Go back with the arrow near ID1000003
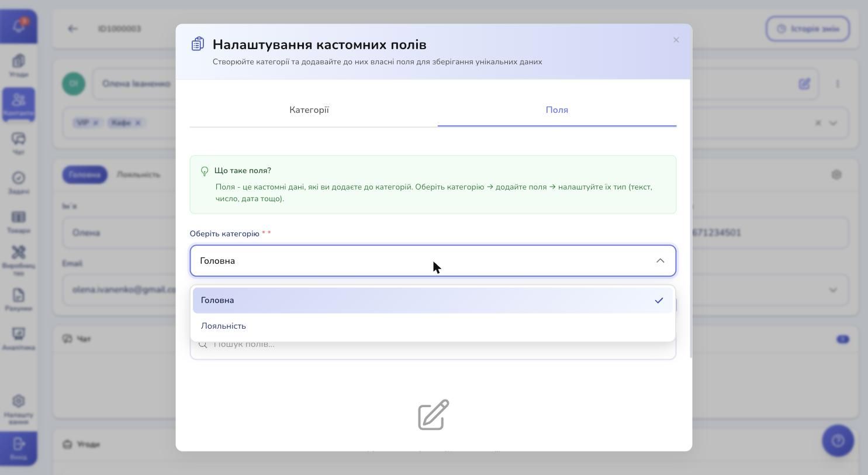 pyautogui.click(x=72, y=29)
